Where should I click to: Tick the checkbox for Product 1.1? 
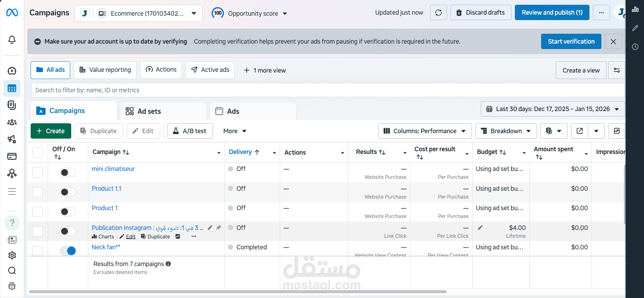click(x=37, y=192)
